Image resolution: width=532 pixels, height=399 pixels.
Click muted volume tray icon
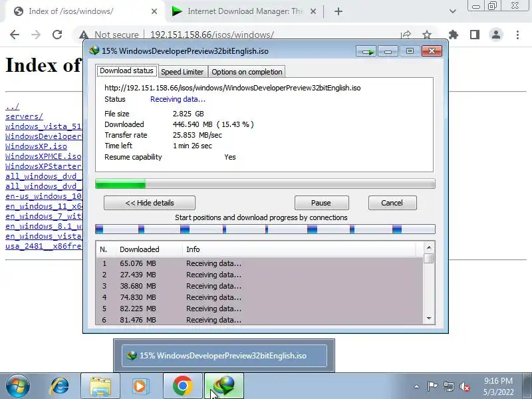coord(464,386)
